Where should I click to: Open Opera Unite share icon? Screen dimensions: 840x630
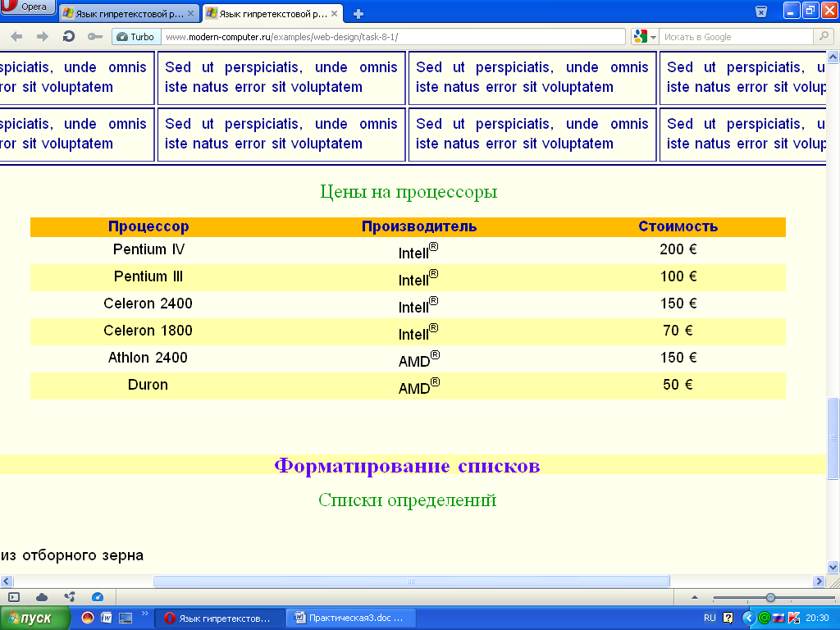pos(70,597)
